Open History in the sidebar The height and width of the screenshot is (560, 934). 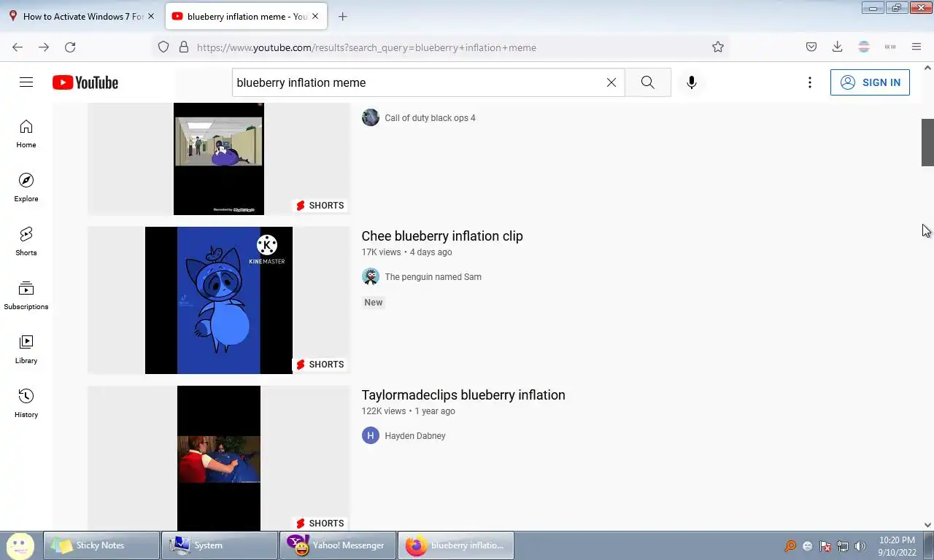(26, 404)
